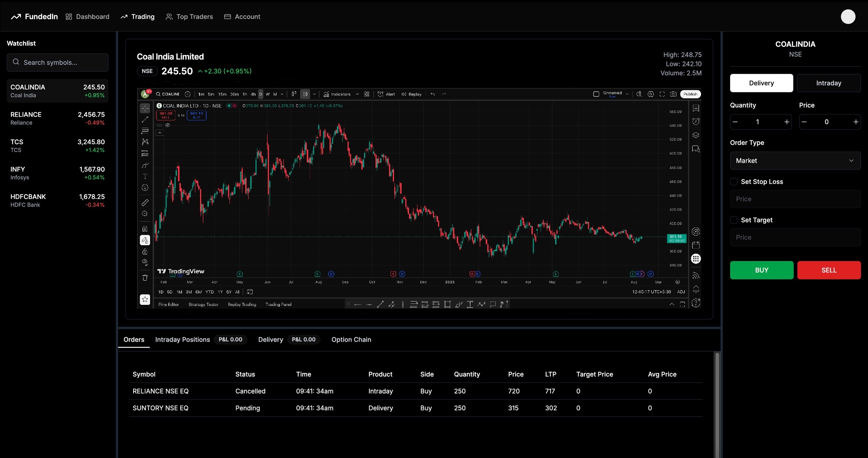Click the Publish button on the chart
This screenshot has width=868, height=458.
690,94
